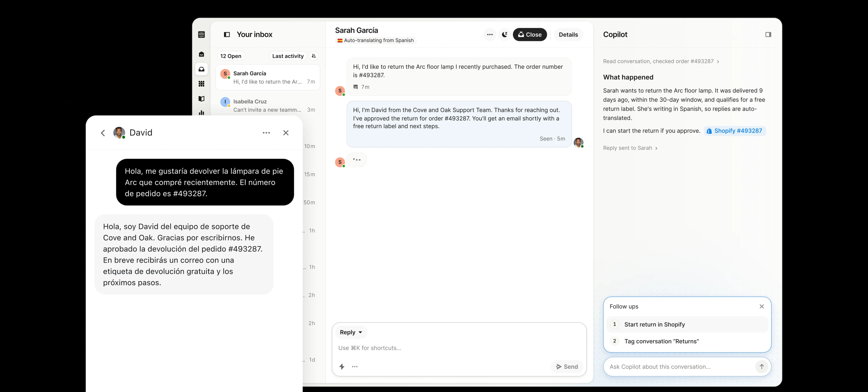The height and width of the screenshot is (392, 868).
Task: Open the Details panel
Action: 568,34
